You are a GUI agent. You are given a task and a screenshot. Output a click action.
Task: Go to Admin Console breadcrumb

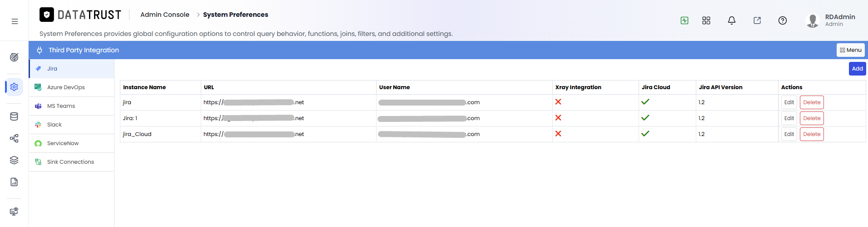165,15
